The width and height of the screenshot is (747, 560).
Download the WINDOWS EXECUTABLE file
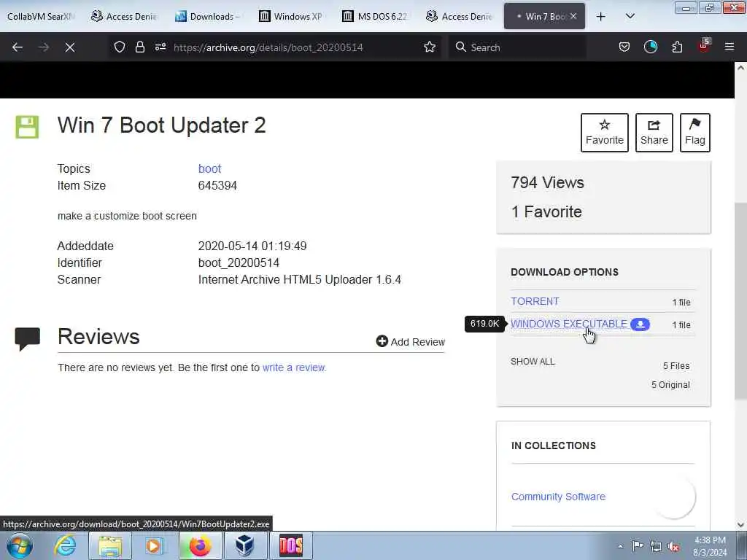[569, 324]
